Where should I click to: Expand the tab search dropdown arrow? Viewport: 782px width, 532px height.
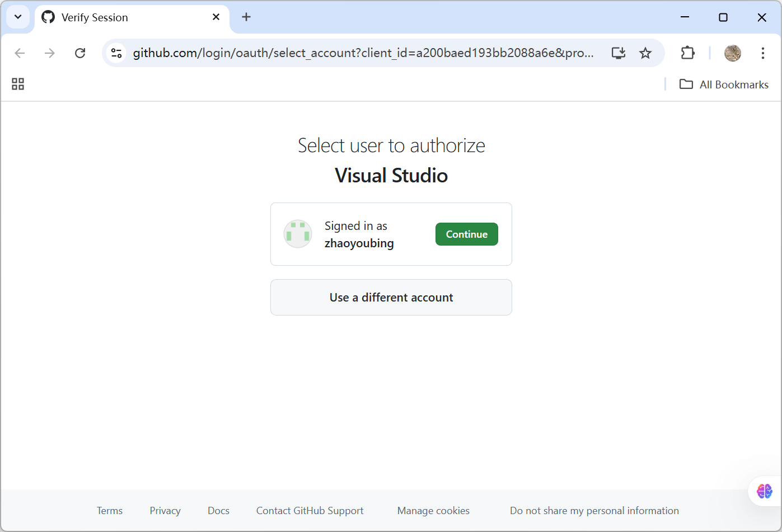[x=18, y=17]
